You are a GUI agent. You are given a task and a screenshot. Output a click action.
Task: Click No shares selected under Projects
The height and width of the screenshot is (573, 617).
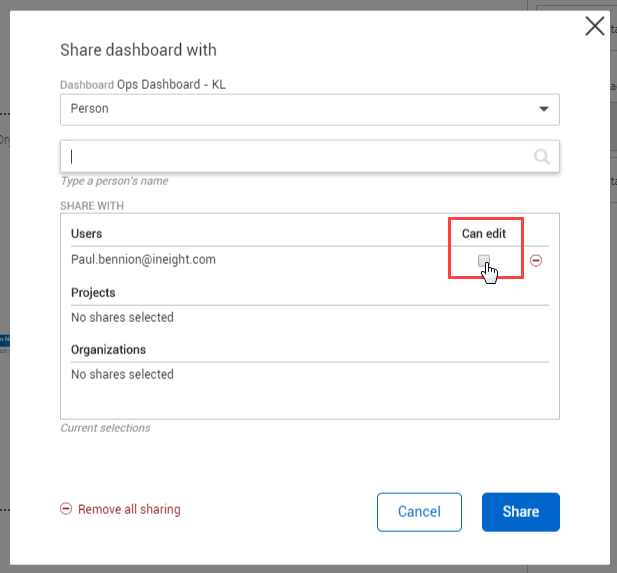[x=122, y=318]
